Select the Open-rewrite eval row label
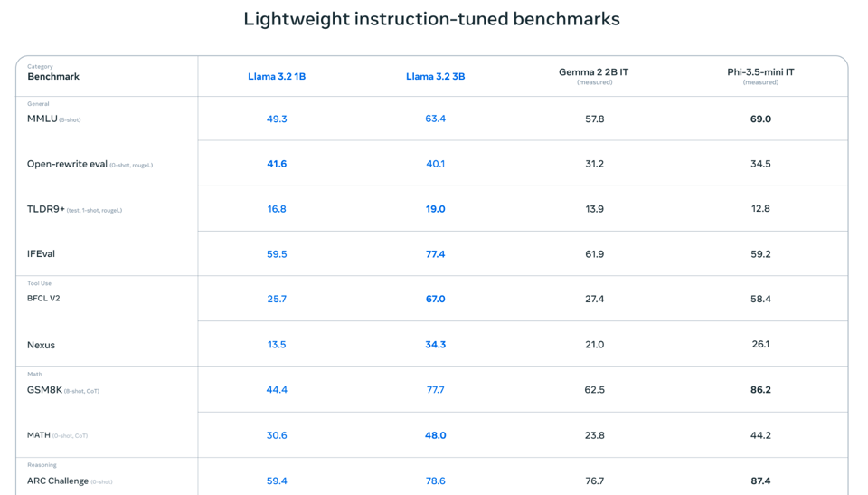Image resolution: width=868 pixels, height=495 pixels. click(x=67, y=164)
